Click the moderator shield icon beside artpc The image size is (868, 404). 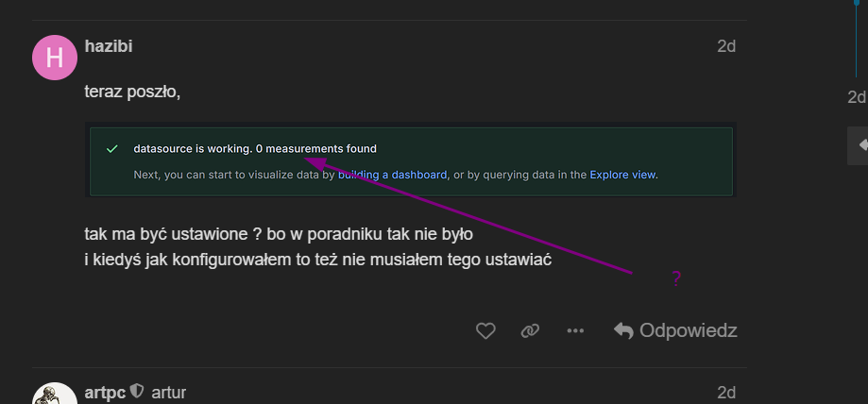point(137,391)
